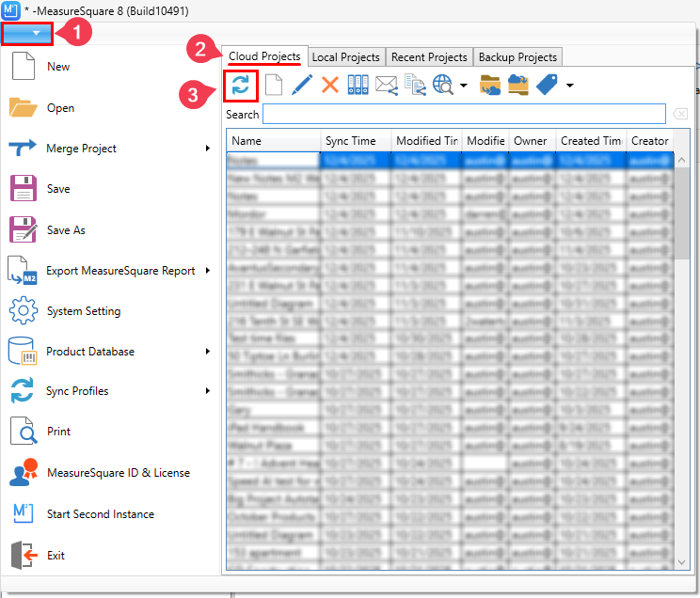Share project by email envelope icon

click(387, 85)
